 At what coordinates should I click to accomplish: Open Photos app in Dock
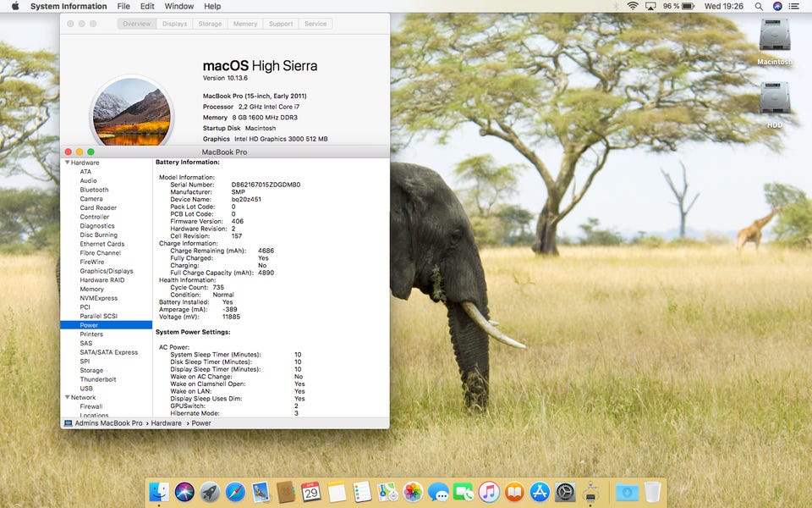413,491
